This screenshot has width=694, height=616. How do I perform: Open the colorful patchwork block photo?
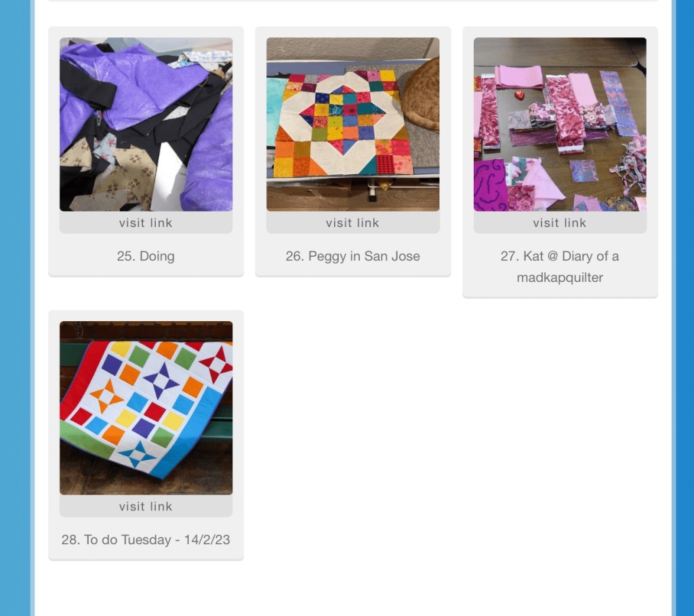[x=352, y=124]
